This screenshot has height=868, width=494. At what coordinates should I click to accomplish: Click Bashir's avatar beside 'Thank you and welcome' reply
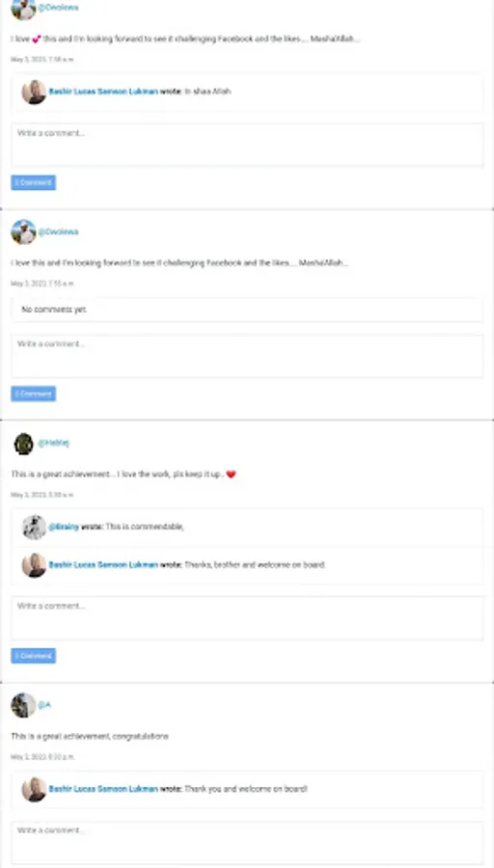coord(34,789)
